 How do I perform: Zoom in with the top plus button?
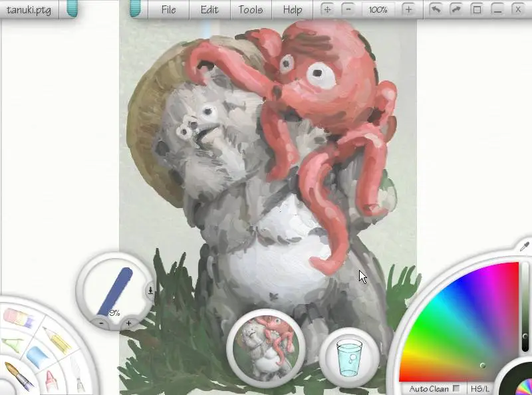tap(409, 9)
